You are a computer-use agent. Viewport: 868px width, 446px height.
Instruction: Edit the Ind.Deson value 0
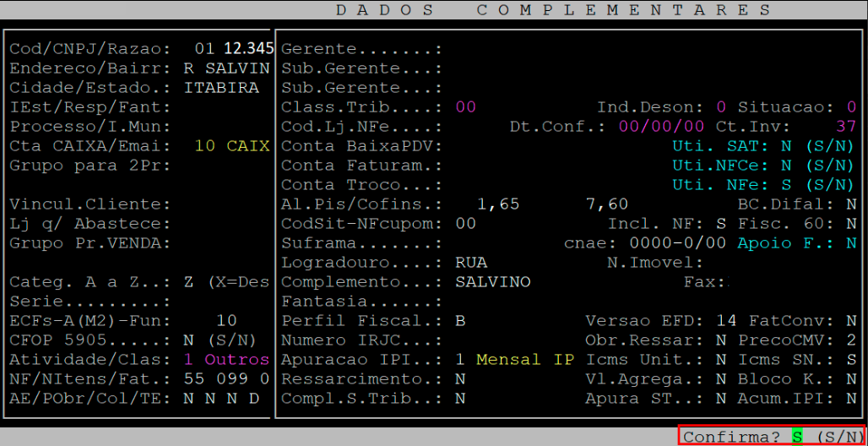point(720,107)
